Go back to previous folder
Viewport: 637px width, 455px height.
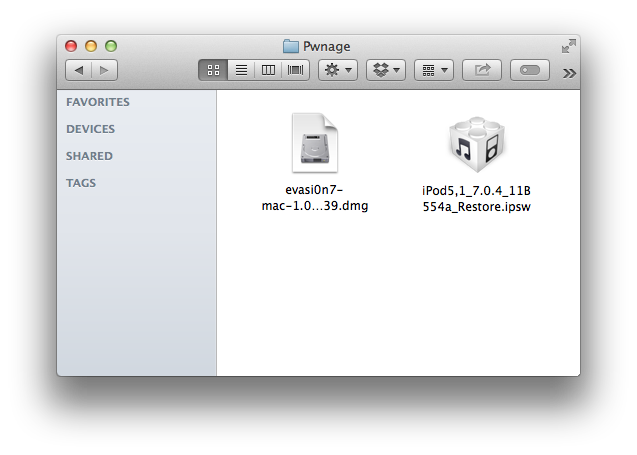pyautogui.click(x=79, y=70)
